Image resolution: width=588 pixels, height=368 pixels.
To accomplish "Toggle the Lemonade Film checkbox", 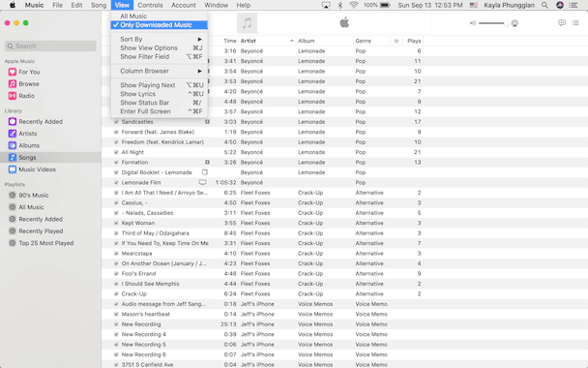I will click(x=116, y=182).
